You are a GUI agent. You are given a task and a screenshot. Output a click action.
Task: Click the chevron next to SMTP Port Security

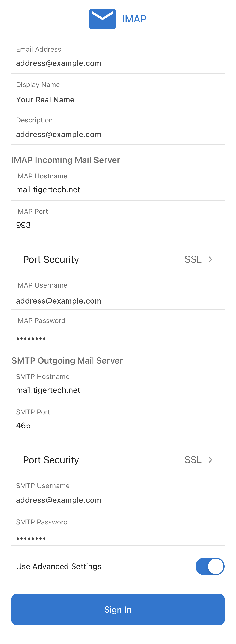[x=210, y=460]
